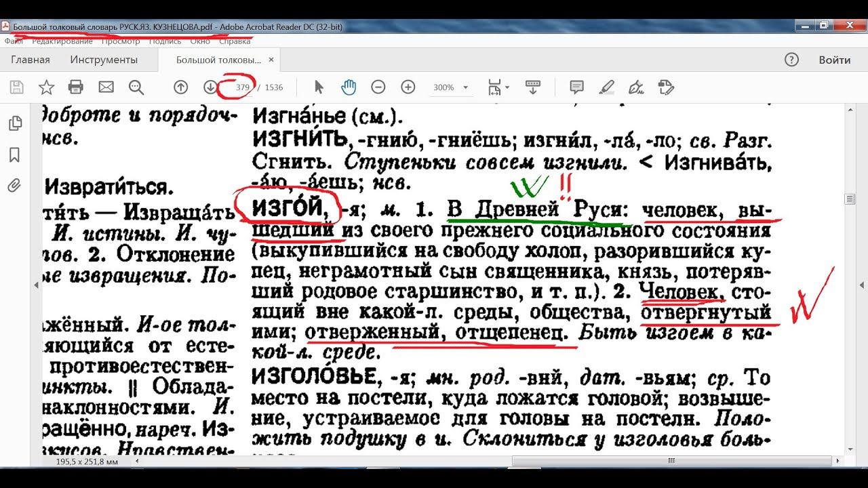Click the rightmost toolbar tool icon

[x=666, y=87]
